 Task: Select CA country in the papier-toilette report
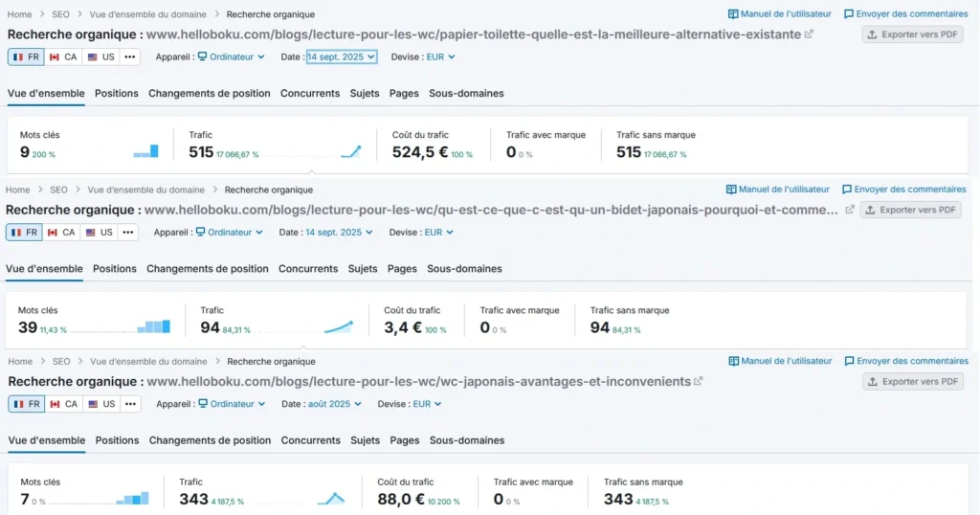click(x=63, y=57)
